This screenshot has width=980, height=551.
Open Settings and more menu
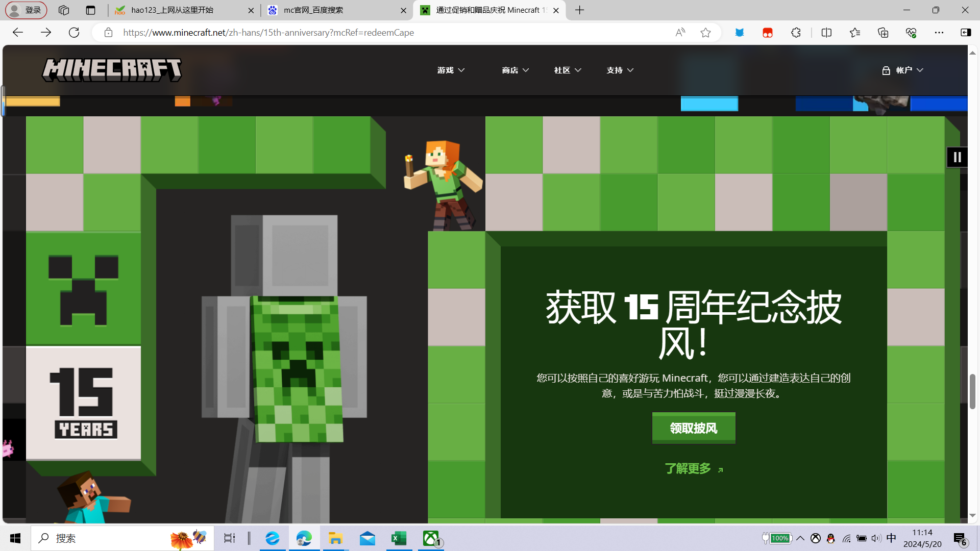[x=939, y=33]
